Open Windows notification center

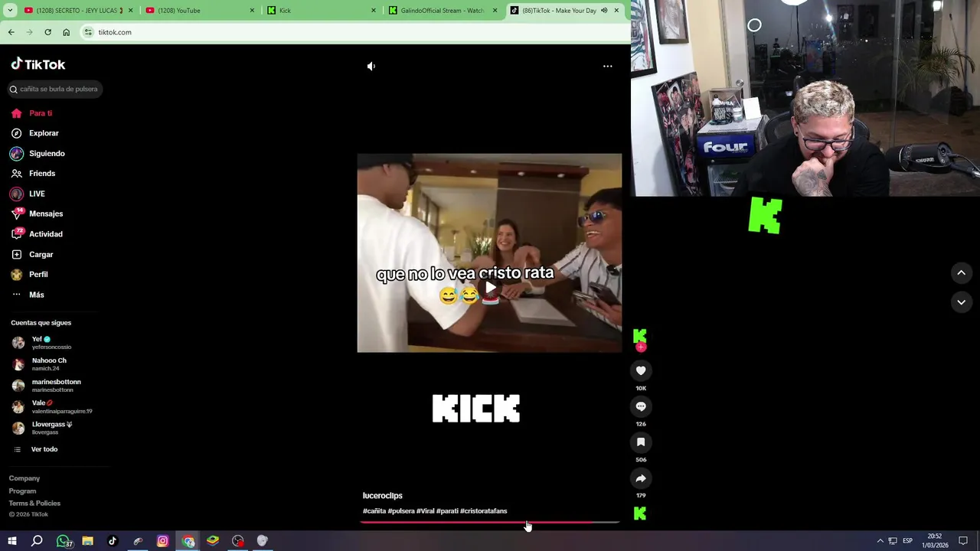(x=963, y=541)
